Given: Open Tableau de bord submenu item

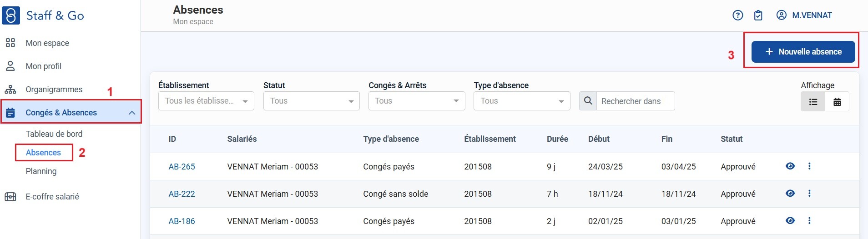Looking at the screenshot, I should (x=54, y=134).
